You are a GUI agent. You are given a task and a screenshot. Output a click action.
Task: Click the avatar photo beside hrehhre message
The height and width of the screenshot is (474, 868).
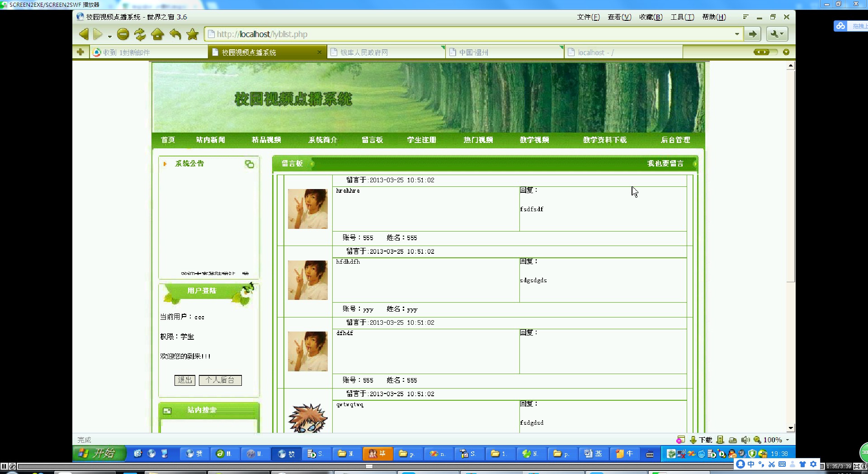tap(307, 209)
